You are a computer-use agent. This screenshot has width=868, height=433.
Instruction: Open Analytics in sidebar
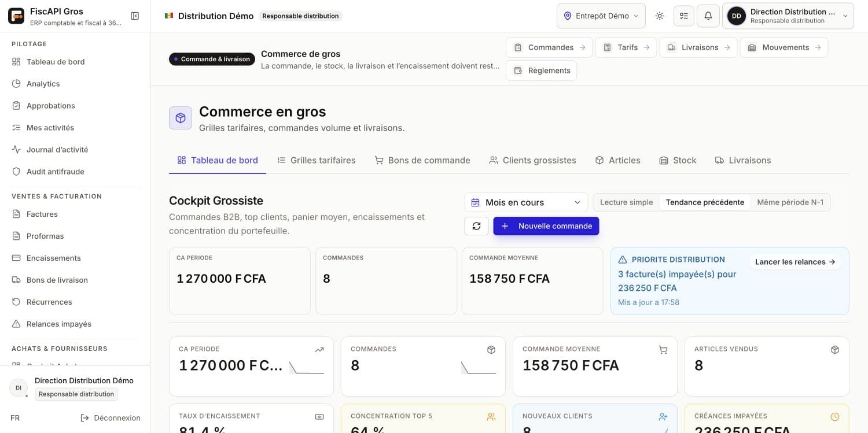(75, 84)
